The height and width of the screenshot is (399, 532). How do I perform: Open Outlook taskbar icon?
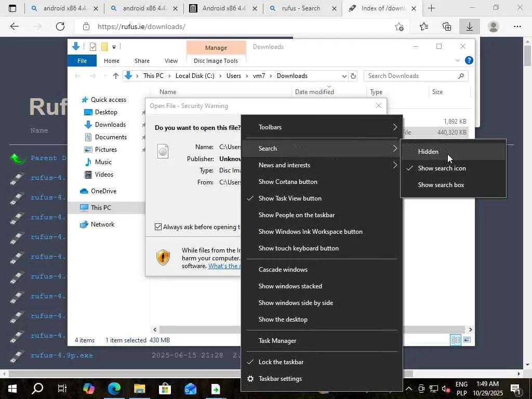(190, 389)
